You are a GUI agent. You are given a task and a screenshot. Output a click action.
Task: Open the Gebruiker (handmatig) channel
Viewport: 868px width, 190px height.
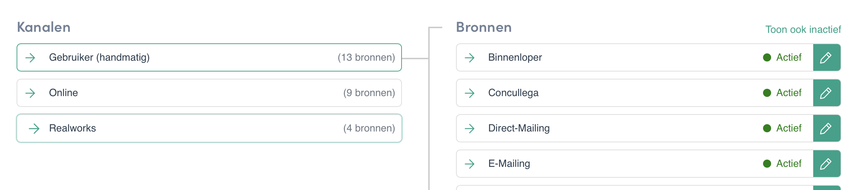pos(209,57)
